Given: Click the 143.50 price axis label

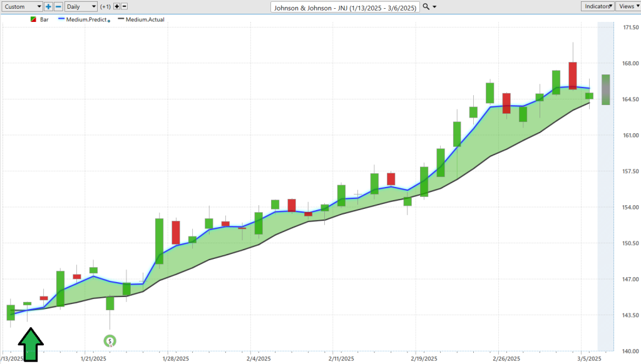Looking at the screenshot, I should point(631,315).
